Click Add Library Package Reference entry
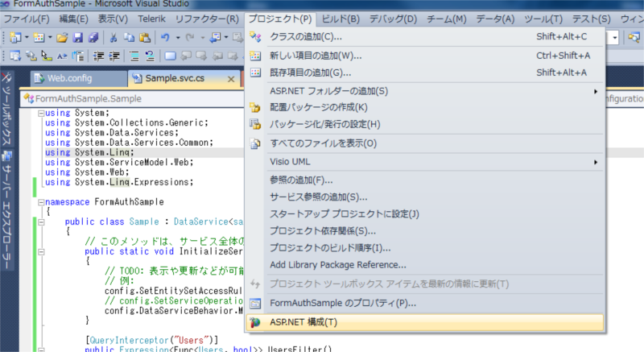 coord(337,264)
